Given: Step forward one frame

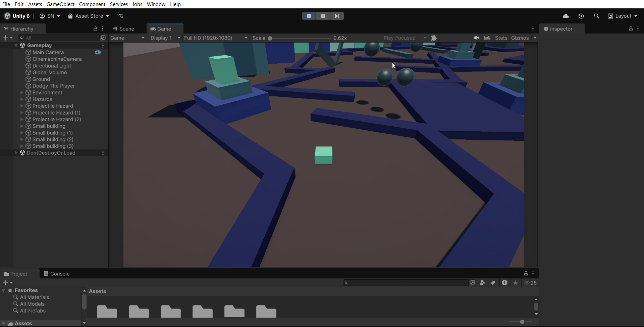Looking at the screenshot, I should coord(337,16).
